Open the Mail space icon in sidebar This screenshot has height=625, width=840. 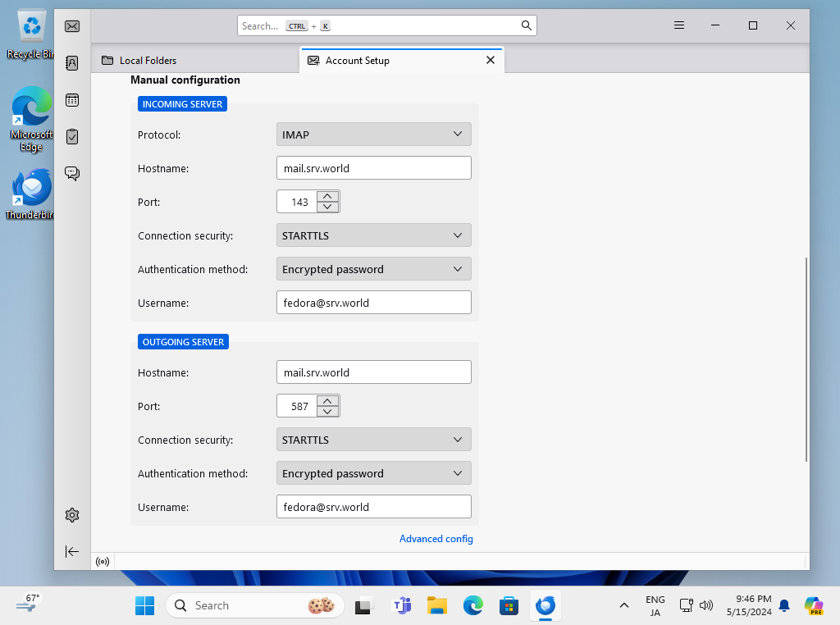pos(72,26)
